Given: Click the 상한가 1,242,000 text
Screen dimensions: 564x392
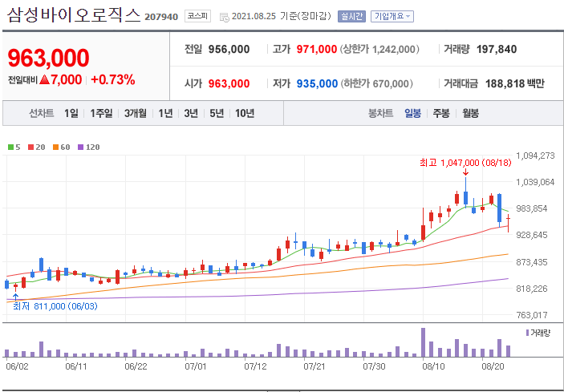Looking at the screenshot, I should coord(379,49).
